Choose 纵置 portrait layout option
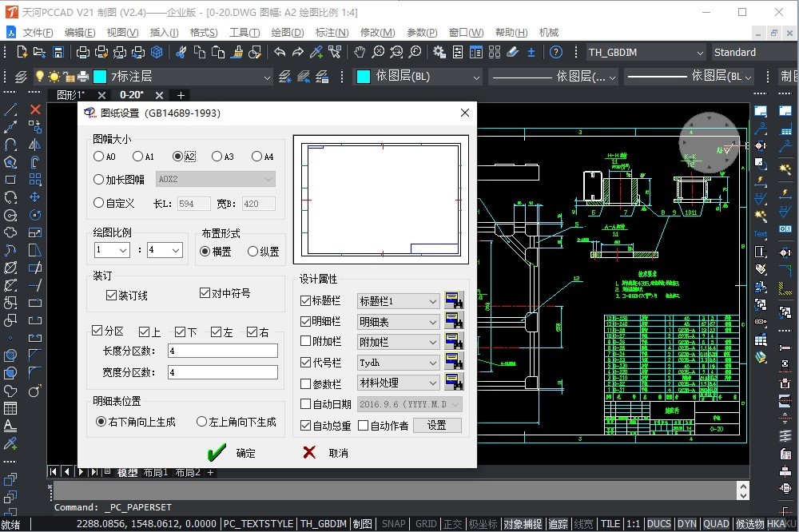The width and height of the screenshot is (799, 532). 252,251
